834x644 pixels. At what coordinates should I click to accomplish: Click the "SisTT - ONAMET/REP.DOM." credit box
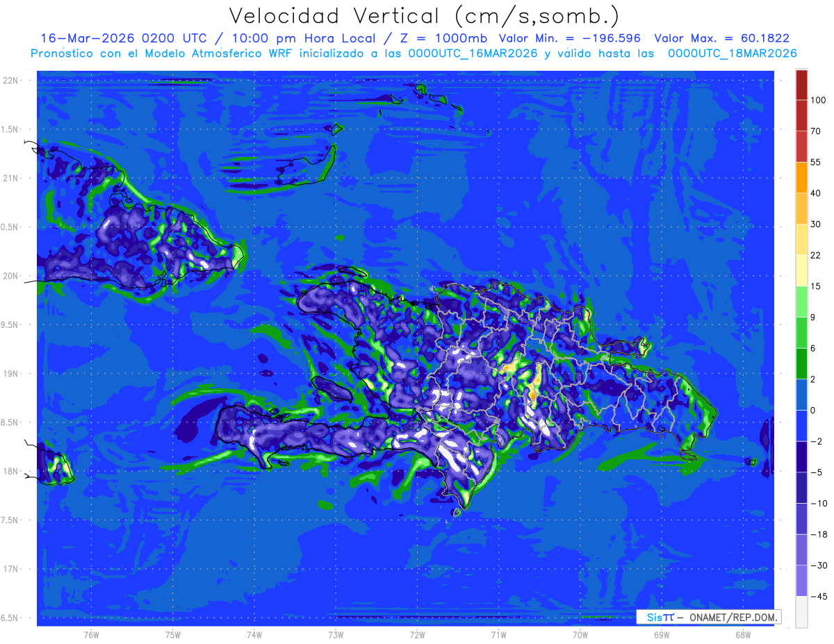(x=708, y=617)
